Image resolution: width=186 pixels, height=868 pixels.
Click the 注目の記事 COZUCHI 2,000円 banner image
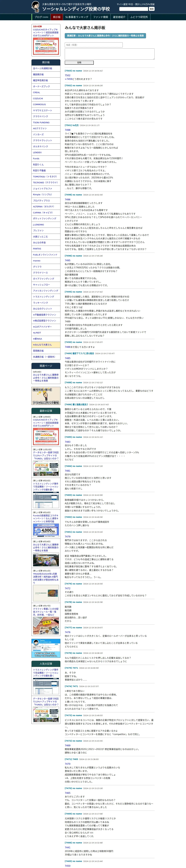[46, 46]
